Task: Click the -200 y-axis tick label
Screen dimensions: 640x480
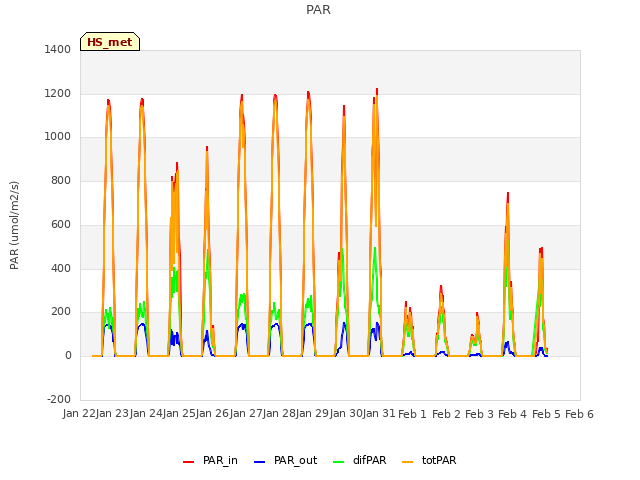Action: 59,399
